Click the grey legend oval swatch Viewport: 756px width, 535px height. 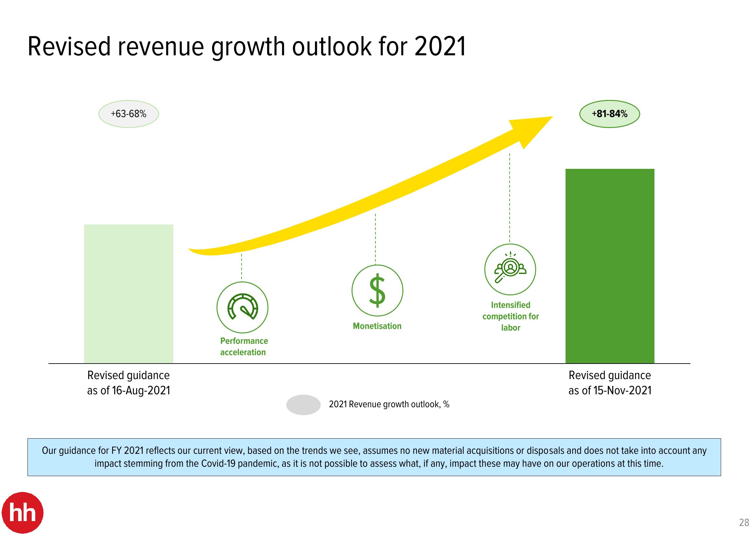click(x=303, y=405)
